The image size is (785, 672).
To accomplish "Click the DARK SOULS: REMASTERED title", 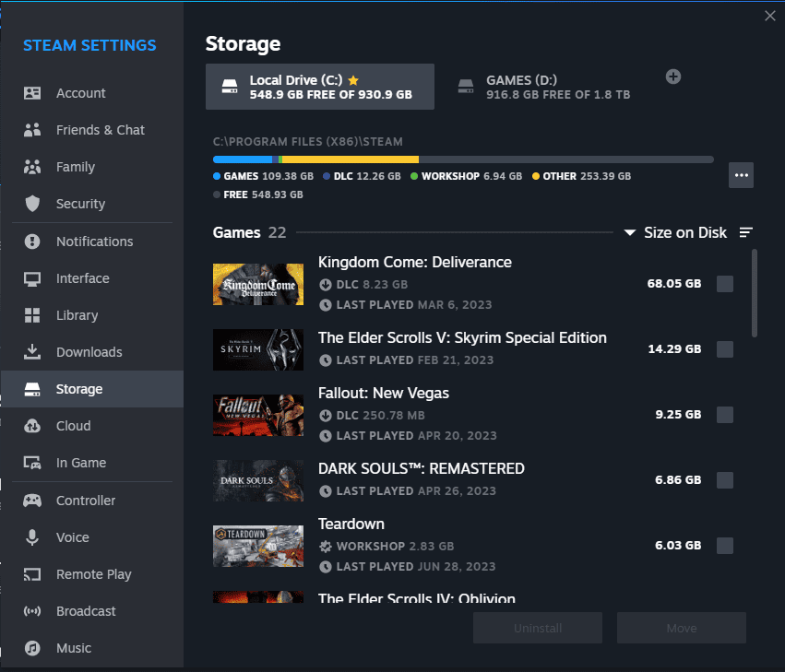I will (x=422, y=468).
